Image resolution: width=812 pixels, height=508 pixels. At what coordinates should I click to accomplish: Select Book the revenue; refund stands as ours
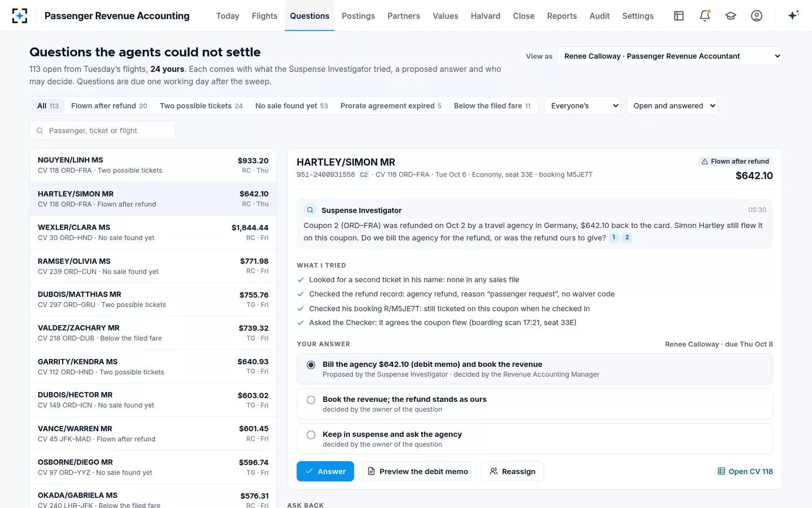point(535,404)
